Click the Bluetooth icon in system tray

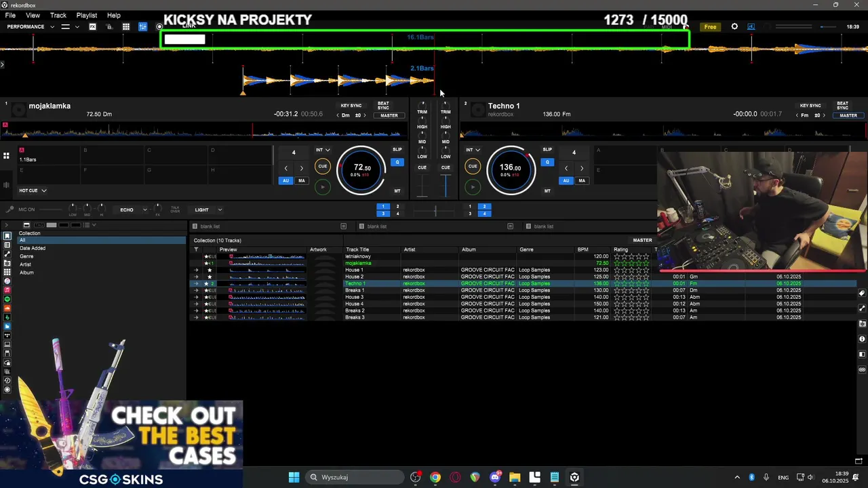coord(751,477)
